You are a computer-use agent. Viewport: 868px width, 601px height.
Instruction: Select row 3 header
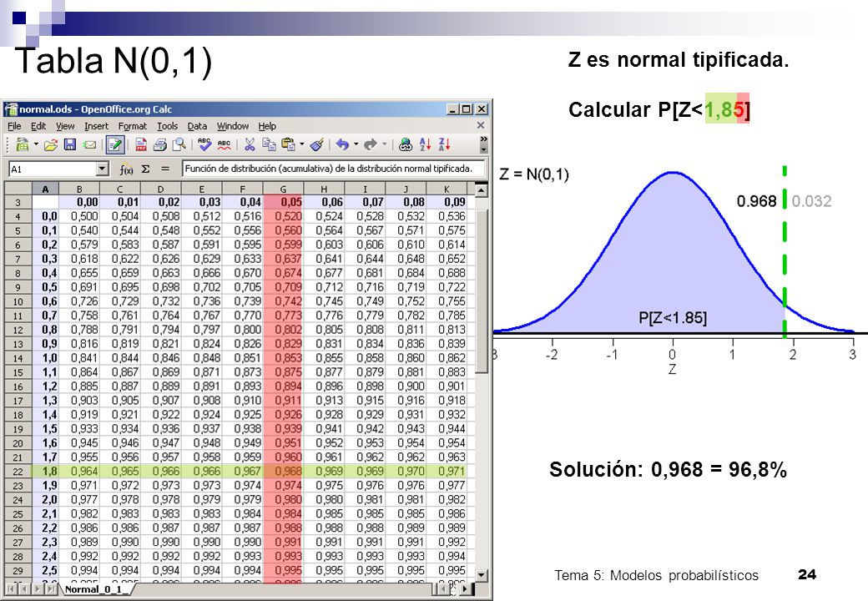point(18,203)
